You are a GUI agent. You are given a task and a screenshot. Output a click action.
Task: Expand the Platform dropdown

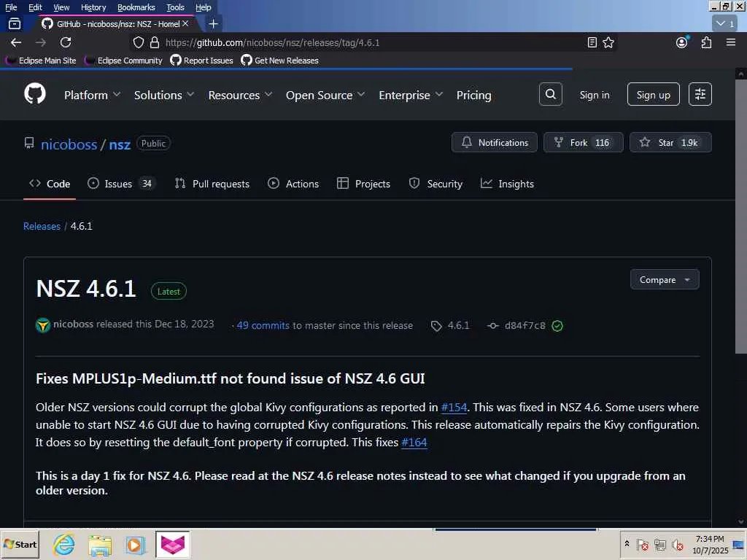92,96
